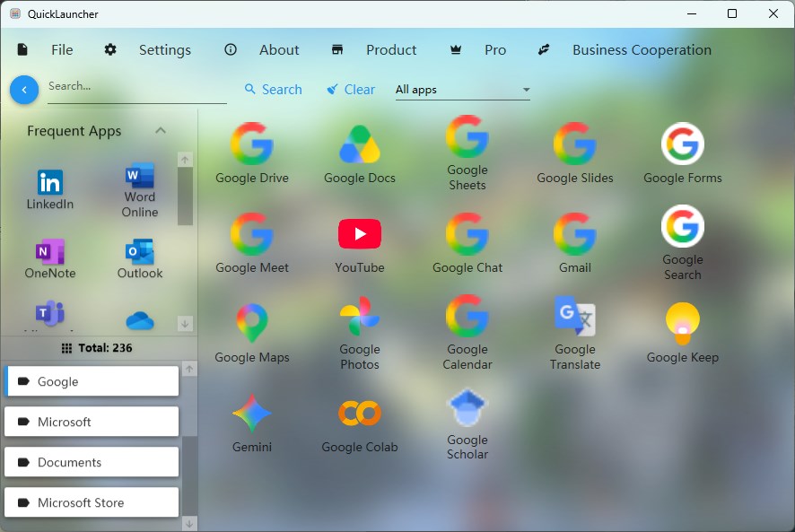Focus the Search text field
The height and width of the screenshot is (532, 795).
pyautogui.click(x=137, y=89)
